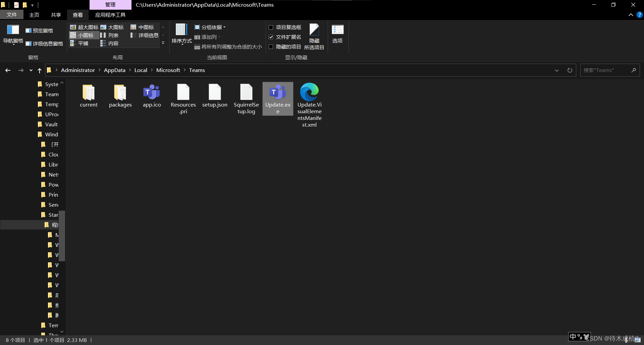
Task: Open the Application Tools tab
Action: click(110, 15)
